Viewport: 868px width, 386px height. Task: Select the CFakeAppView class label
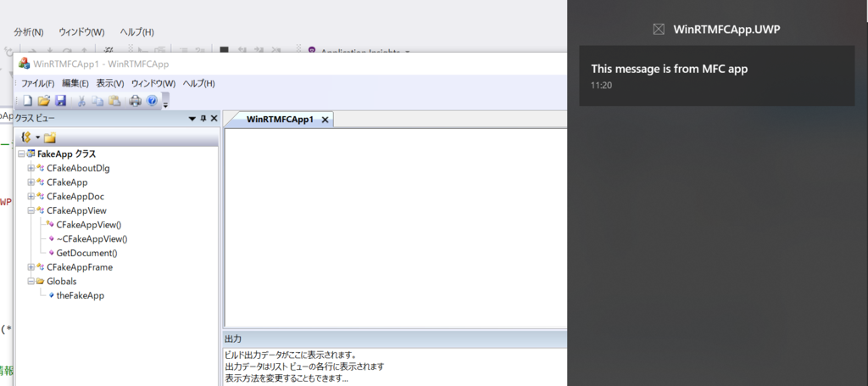(76, 210)
